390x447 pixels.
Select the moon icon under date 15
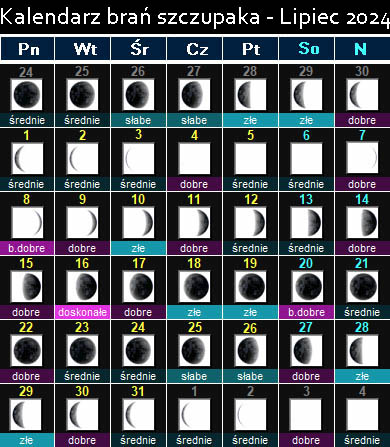click(27, 286)
